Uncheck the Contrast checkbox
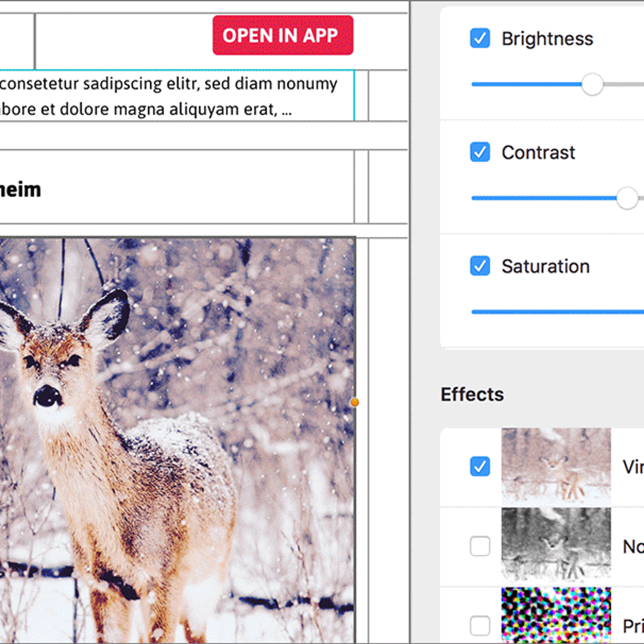 coord(480,152)
